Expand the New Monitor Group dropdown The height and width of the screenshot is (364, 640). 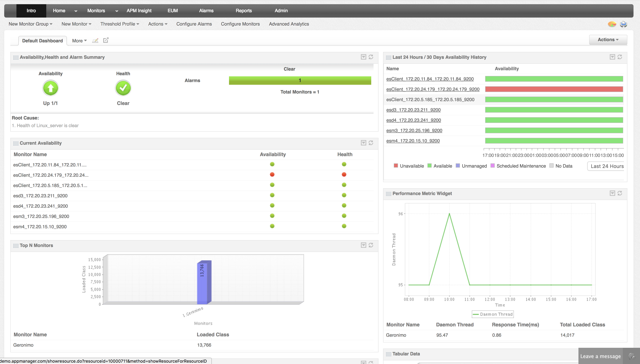pos(31,24)
